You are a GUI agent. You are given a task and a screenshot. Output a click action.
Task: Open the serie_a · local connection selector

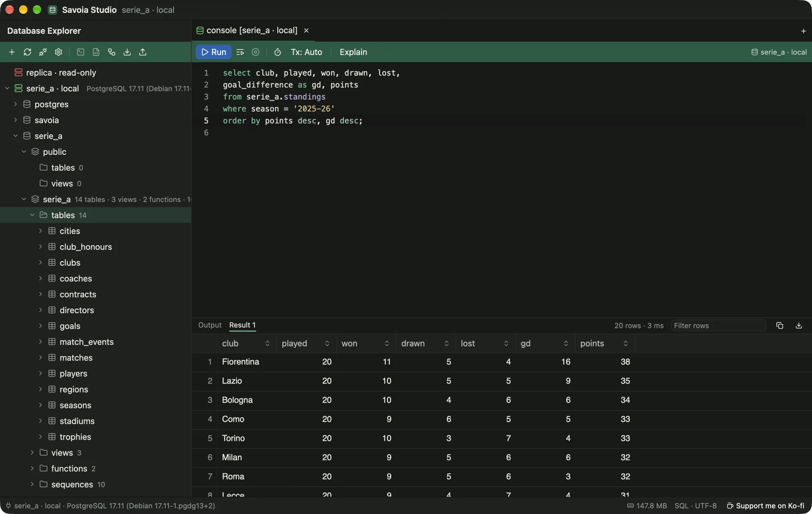[x=779, y=52]
